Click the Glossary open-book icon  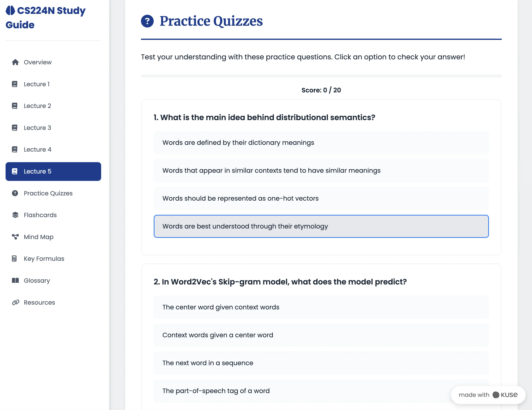pos(15,280)
